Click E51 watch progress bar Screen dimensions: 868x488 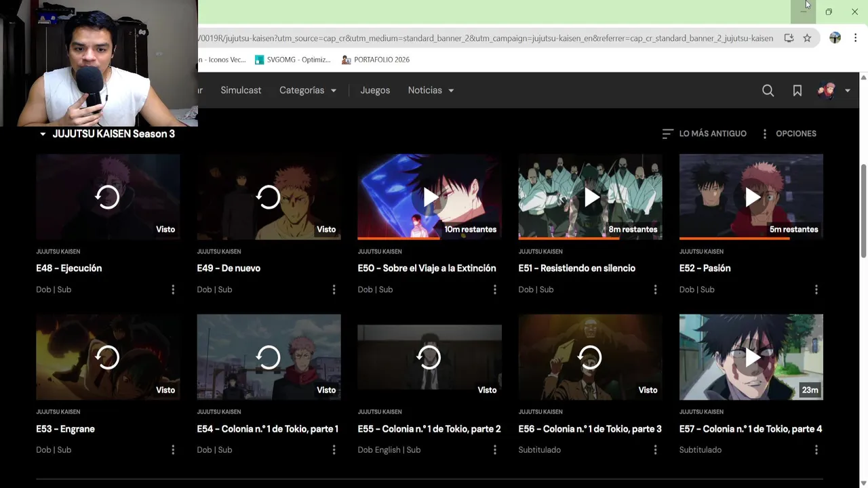pyautogui.click(x=590, y=238)
